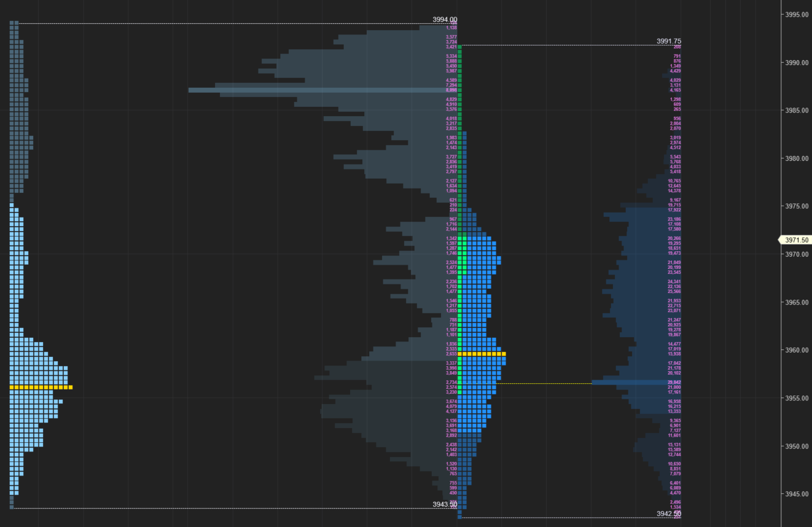The width and height of the screenshot is (812, 527).
Task: Select the 14,378 volume value
Action: [674, 191]
